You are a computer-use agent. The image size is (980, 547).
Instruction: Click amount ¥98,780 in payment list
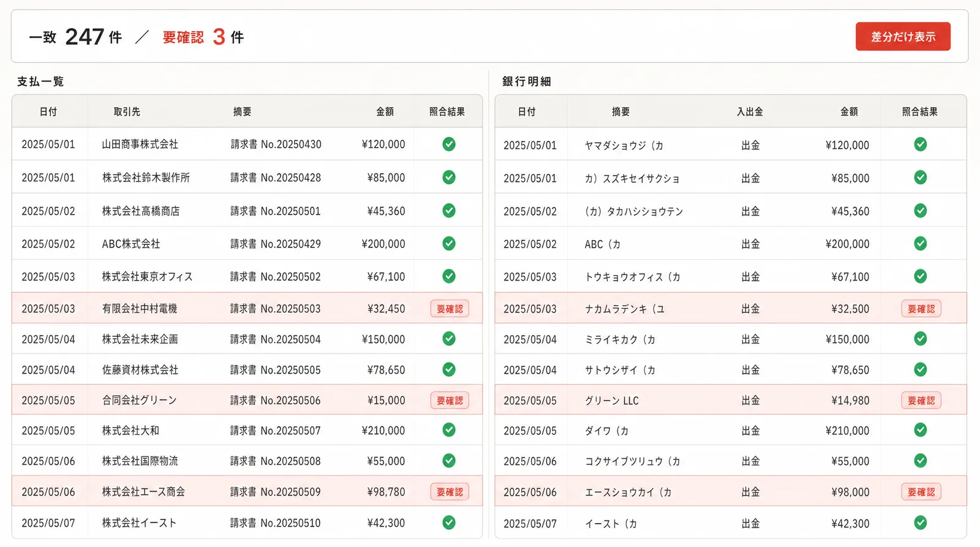pyautogui.click(x=386, y=492)
